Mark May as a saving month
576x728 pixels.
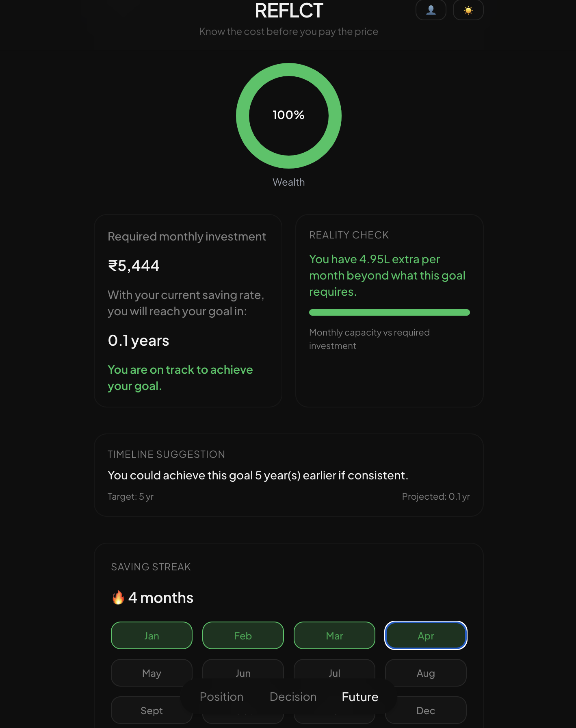152,673
